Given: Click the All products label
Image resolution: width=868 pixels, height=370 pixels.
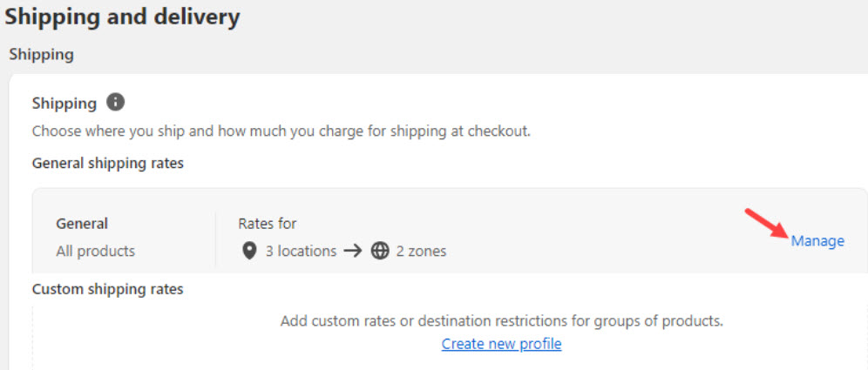Looking at the screenshot, I should click(95, 251).
